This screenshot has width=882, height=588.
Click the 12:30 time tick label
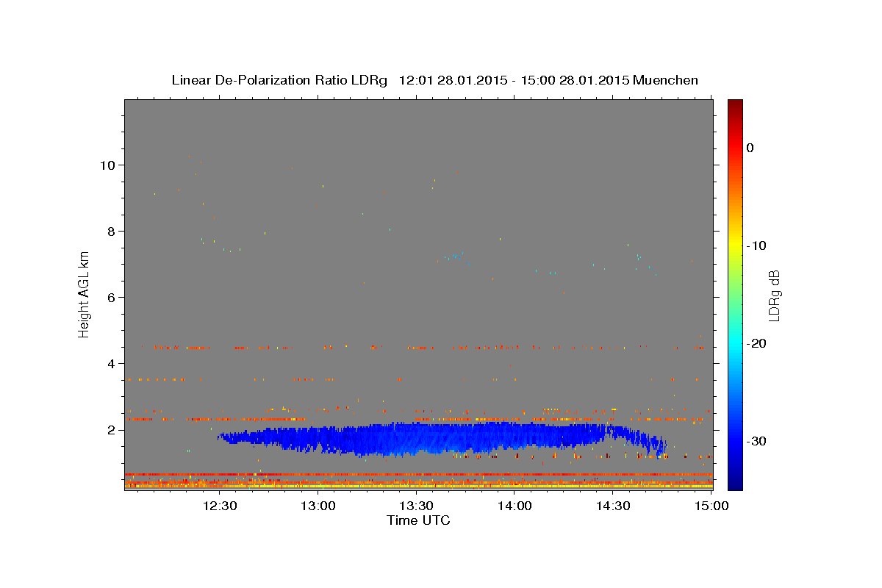[220, 506]
